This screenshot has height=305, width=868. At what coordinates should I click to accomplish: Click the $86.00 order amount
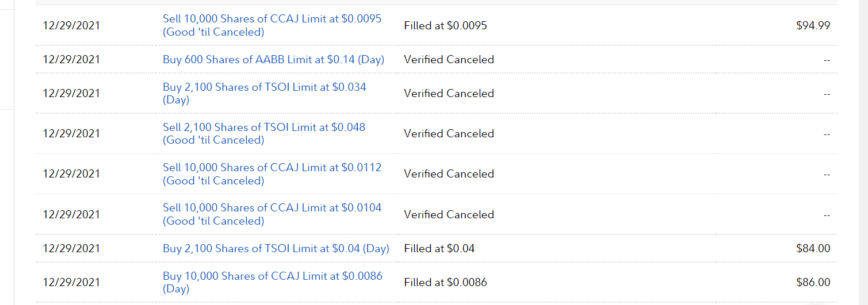point(813,282)
